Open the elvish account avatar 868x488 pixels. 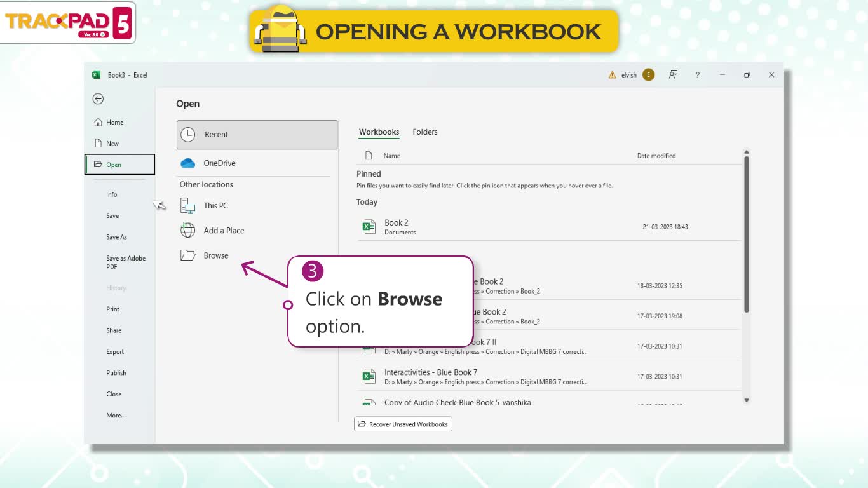[648, 75]
